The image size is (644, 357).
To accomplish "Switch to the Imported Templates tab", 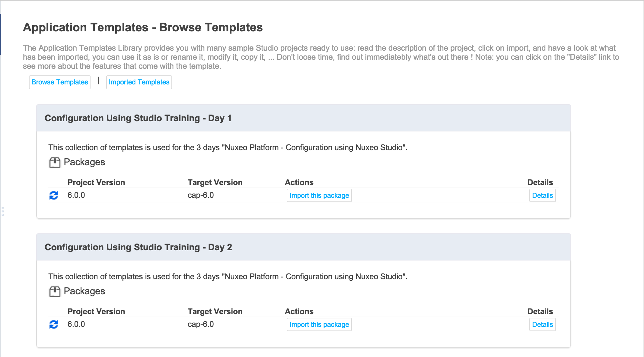I will [x=139, y=82].
